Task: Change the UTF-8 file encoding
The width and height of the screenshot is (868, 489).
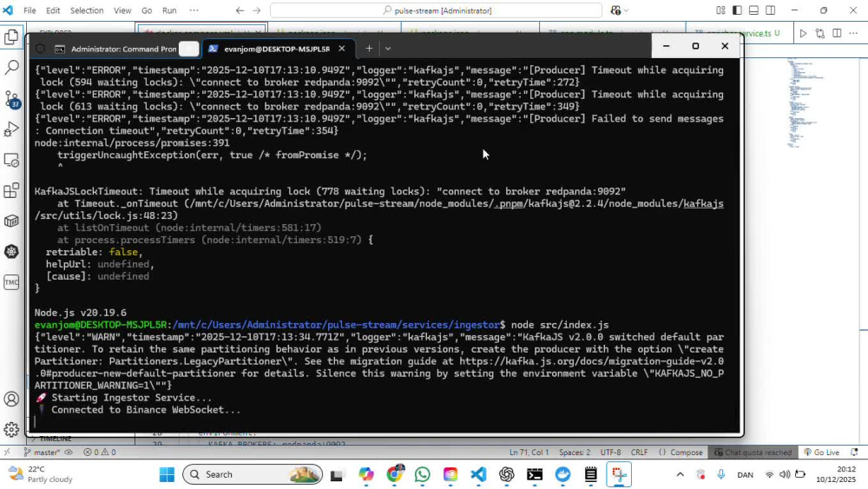Action: pos(610,453)
